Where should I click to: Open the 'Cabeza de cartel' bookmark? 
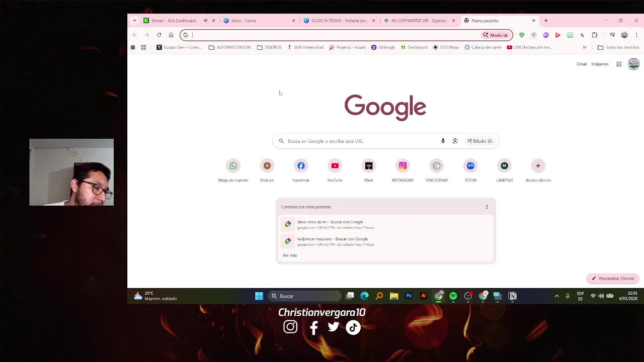482,47
